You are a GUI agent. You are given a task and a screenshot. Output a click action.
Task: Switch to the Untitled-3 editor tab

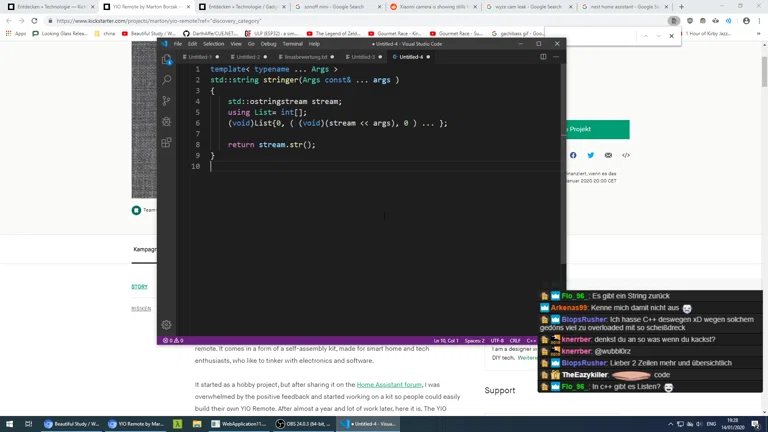[363, 57]
